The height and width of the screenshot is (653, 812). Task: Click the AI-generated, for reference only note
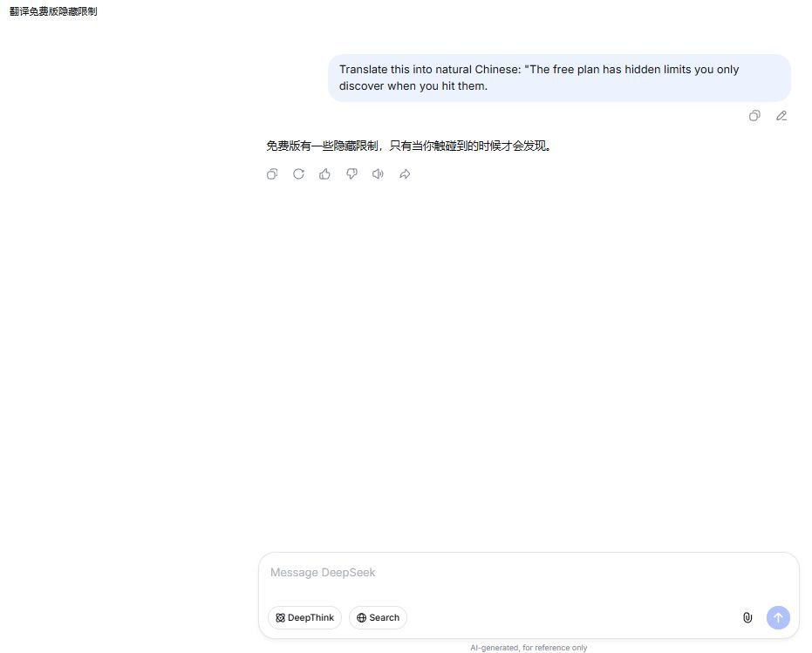click(x=529, y=647)
